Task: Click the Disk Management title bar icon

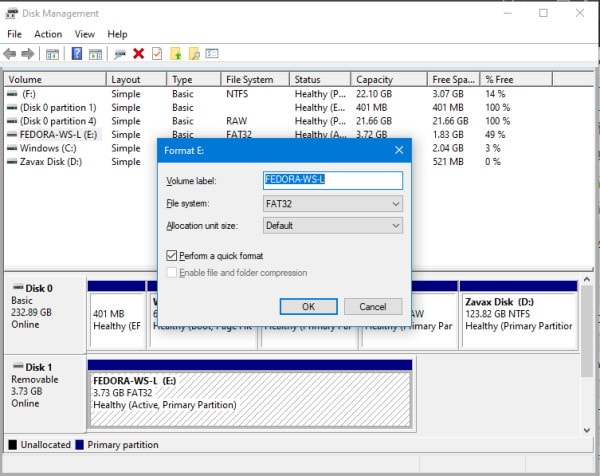Action: (12, 13)
